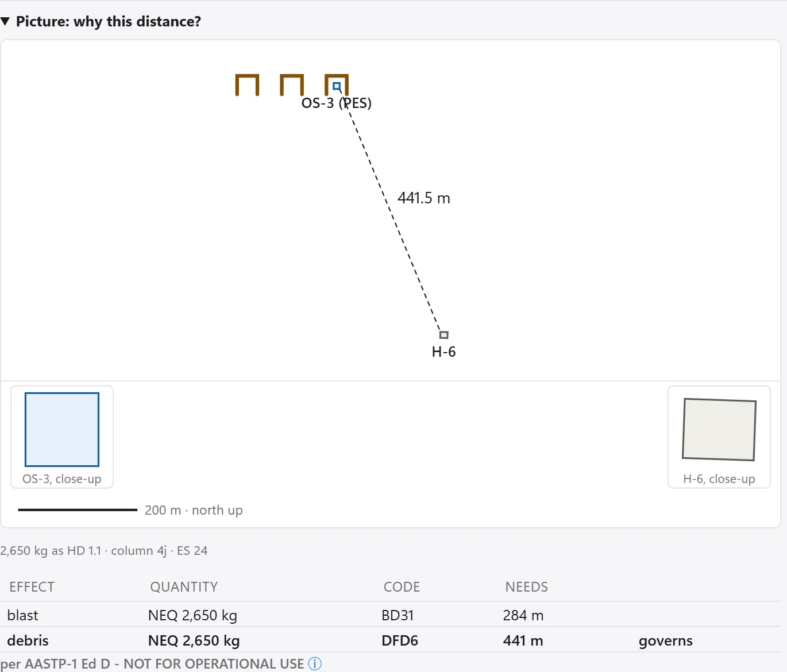
Task: Click the DFD6 code cell
Action: click(x=400, y=640)
